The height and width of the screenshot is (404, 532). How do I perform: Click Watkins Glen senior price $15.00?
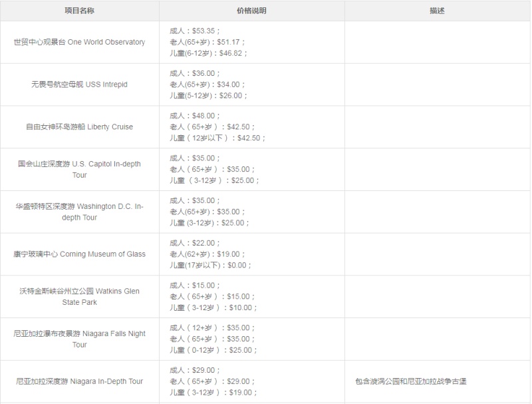tap(239, 297)
